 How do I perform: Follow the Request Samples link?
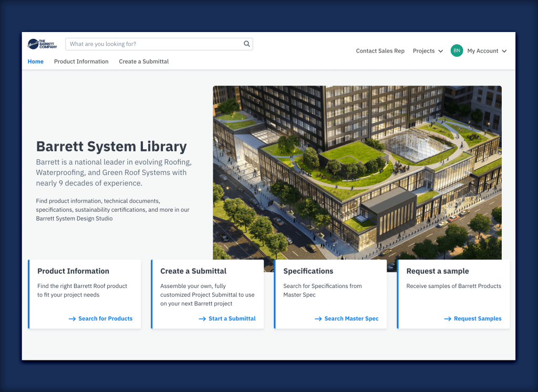click(x=478, y=318)
